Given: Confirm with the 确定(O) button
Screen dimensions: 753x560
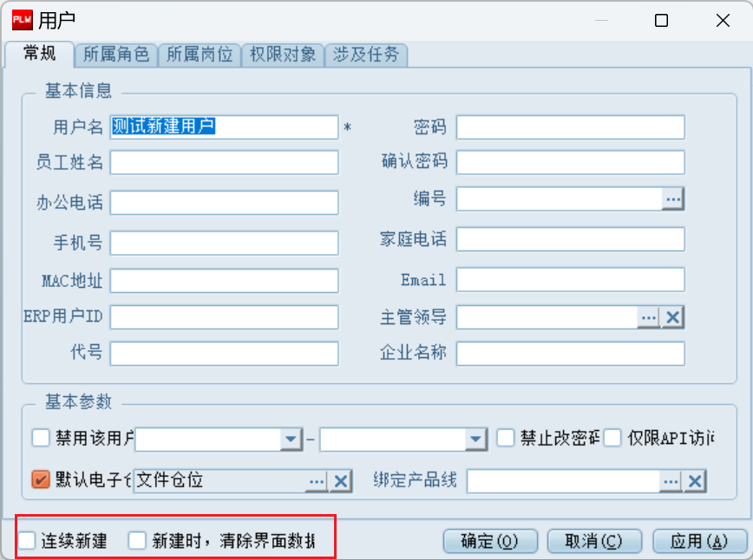Looking at the screenshot, I should (490, 541).
